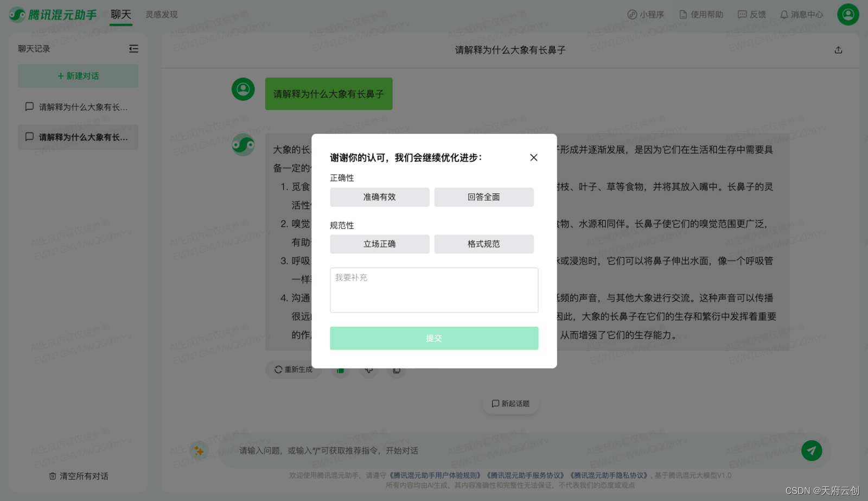
Task: Open 消息中心 notifications
Action: [x=801, y=15]
